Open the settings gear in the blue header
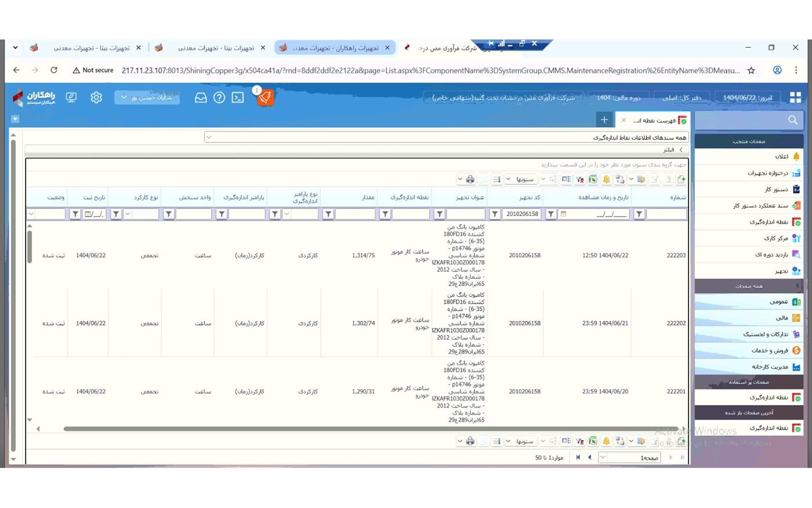This screenshot has height=508, width=812. (96, 98)
